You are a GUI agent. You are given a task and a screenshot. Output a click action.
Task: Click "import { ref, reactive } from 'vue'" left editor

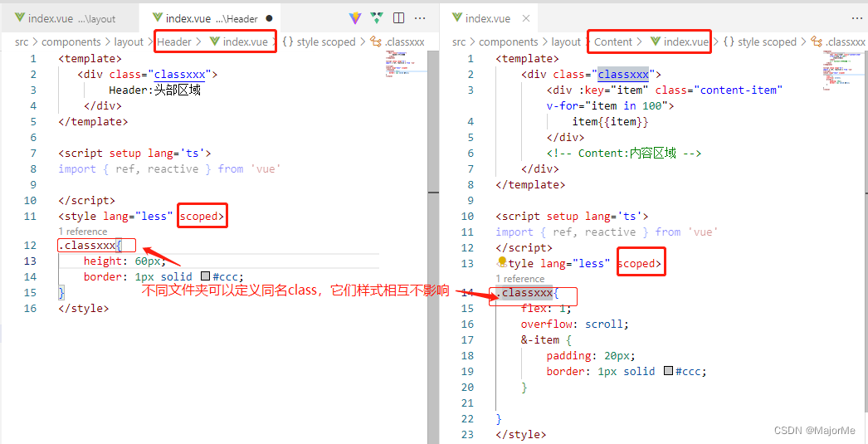click(x=168, y=168)
